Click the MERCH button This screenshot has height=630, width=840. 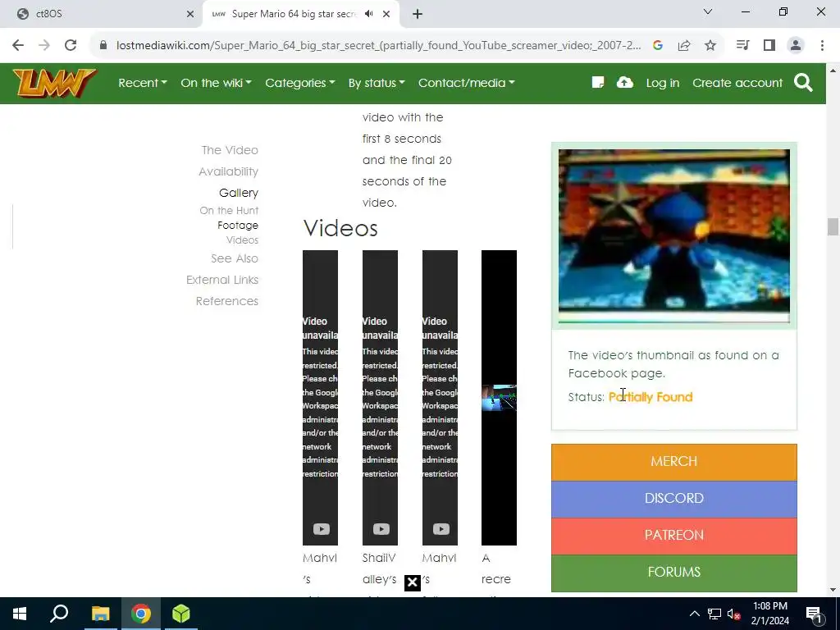click(x=674, y=462)
